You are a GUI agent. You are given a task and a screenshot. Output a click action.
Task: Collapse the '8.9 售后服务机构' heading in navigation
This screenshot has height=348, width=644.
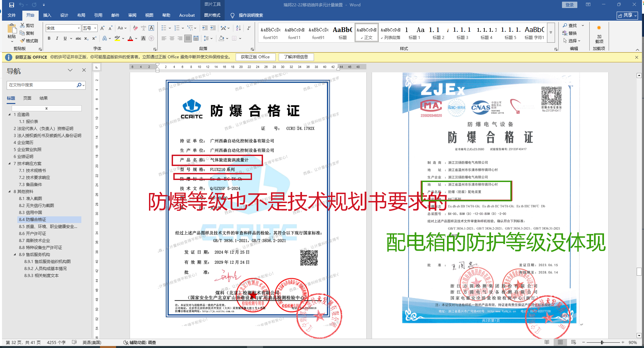click(15, 255)
